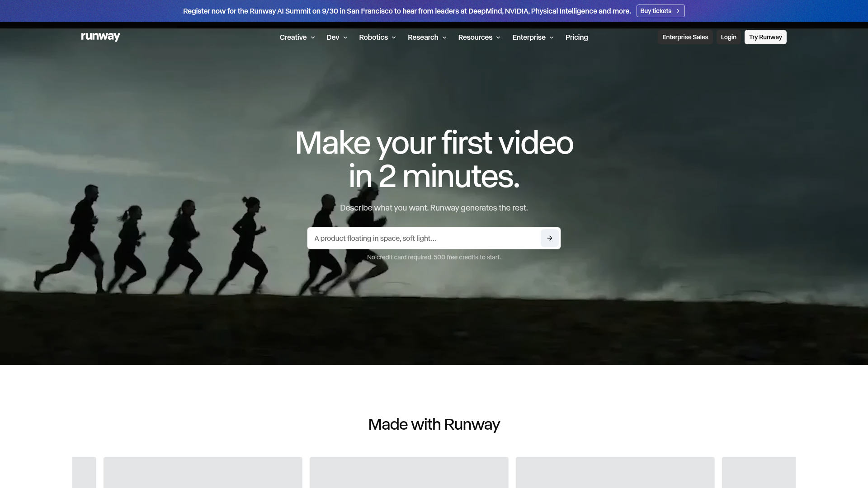
Task: Open the Creative menu
Action: point(297,37)
